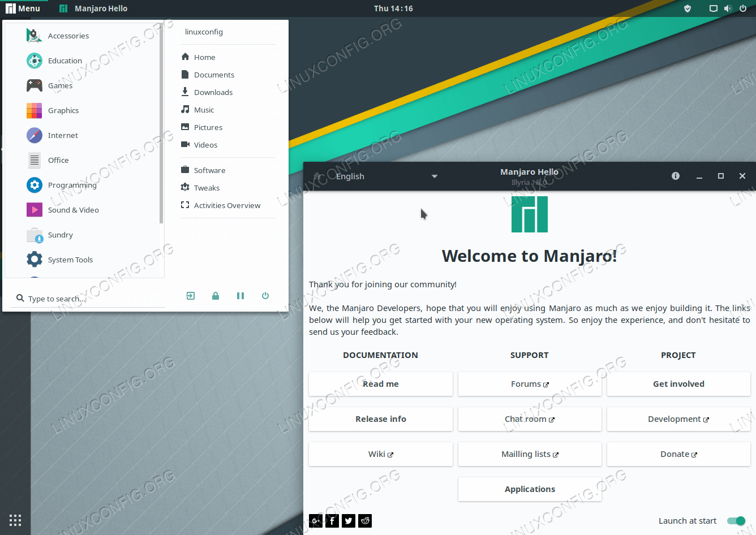Click the linuxconfig username label

pos(204,32)
